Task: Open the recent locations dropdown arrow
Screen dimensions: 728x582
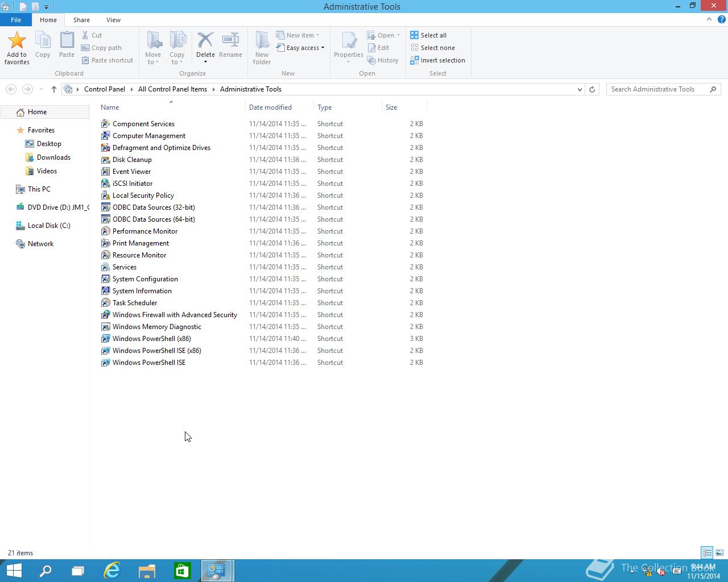Action: (x=41, y=89)
